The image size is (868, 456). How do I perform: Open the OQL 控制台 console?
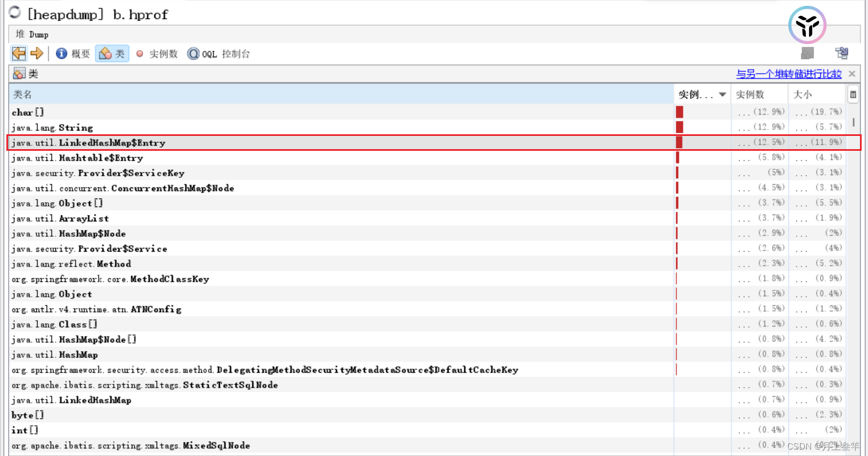tap(218, 54)
